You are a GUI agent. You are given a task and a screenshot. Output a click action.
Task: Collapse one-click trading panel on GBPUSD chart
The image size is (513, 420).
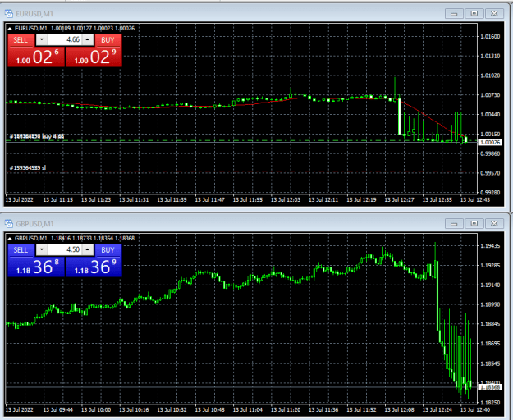pos(10,238)
